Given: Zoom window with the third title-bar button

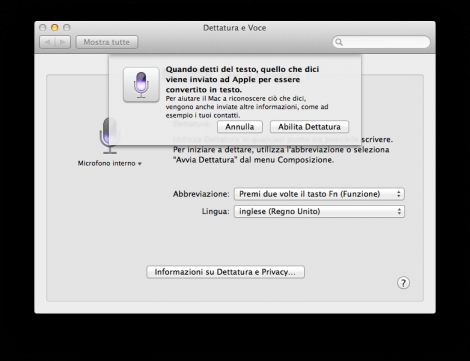Looking at the screenshot, I should [67, 28].
